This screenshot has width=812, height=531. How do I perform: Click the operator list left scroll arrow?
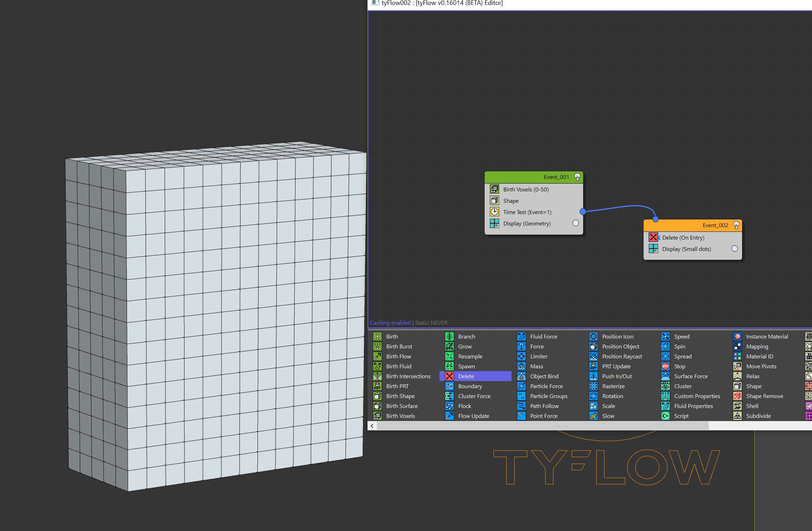(372, 426)
